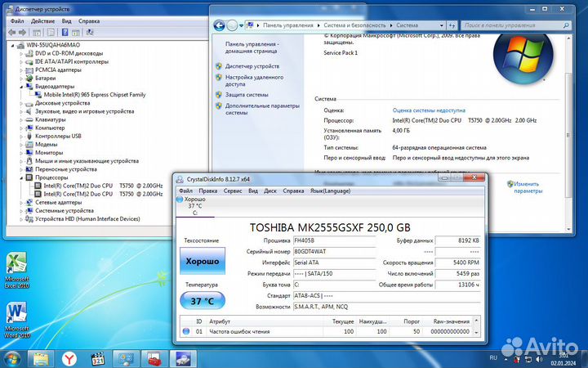Click the search magnifier in Control Panel search box

pyautogui.click(x=566, y=25)
